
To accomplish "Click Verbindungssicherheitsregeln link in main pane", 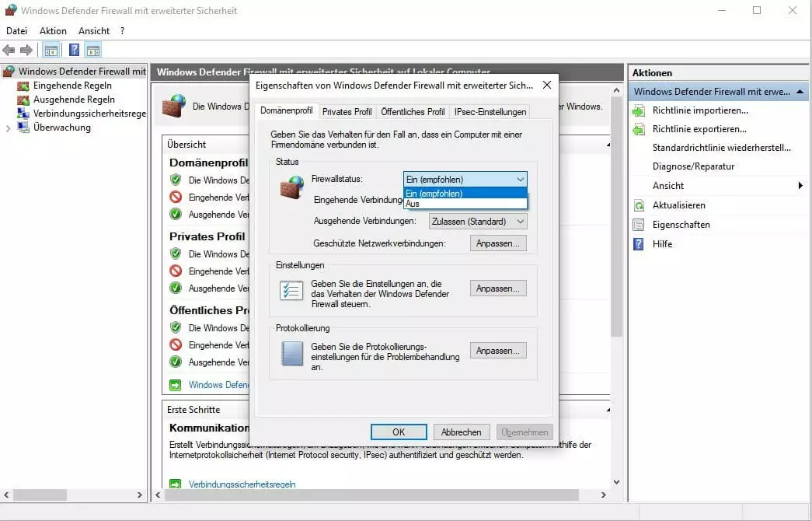I will (x=242, y=484).
